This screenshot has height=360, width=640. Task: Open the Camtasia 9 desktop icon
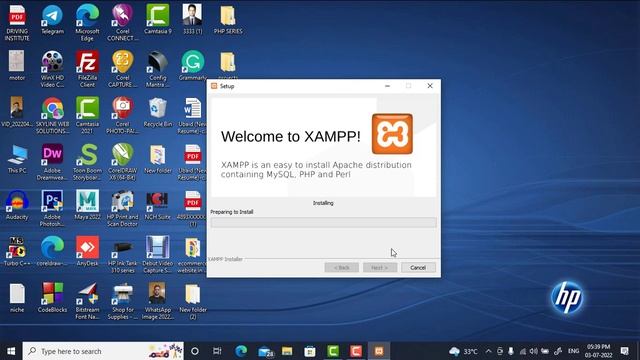click(x=158, y=19)
